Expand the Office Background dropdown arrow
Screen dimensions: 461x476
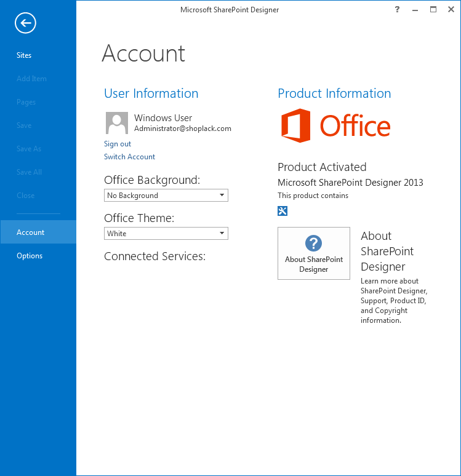(222, 195)
